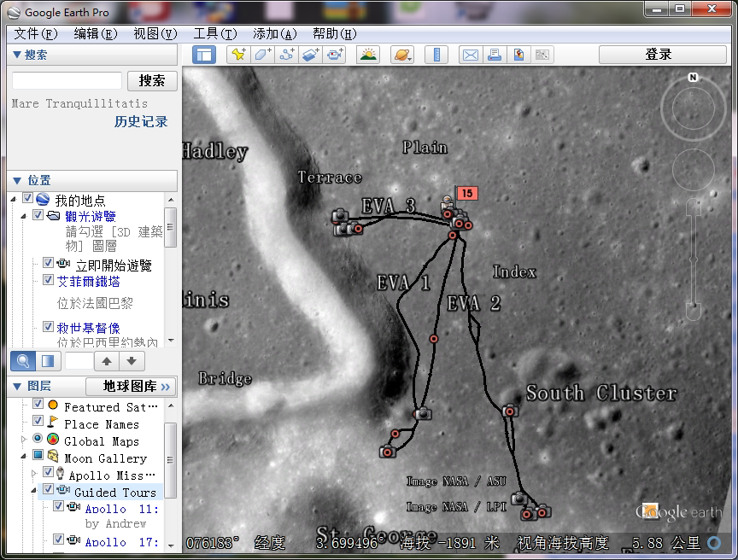
Task: Collapse 我的地点 tree node
Action: (x=14, y=200)
